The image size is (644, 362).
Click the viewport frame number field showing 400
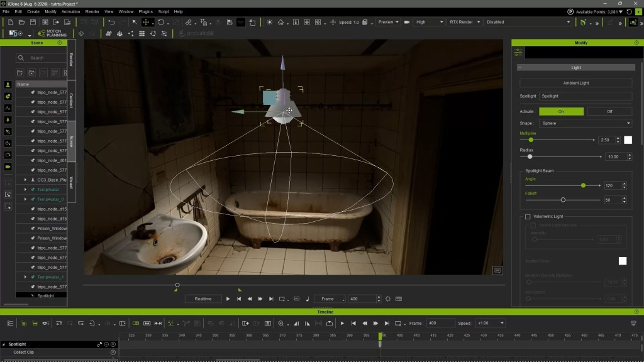(x=362, y=299)
